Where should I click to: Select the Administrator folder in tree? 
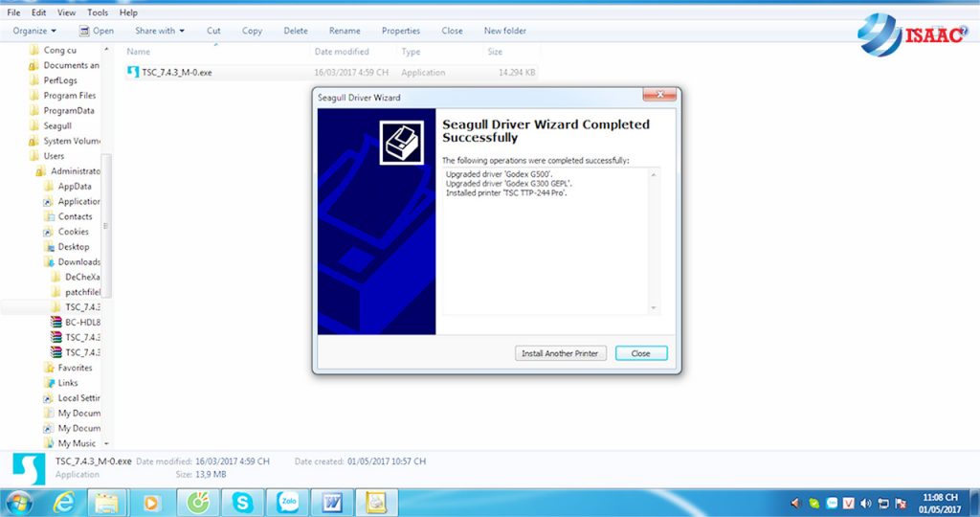[x=75, y=170]
